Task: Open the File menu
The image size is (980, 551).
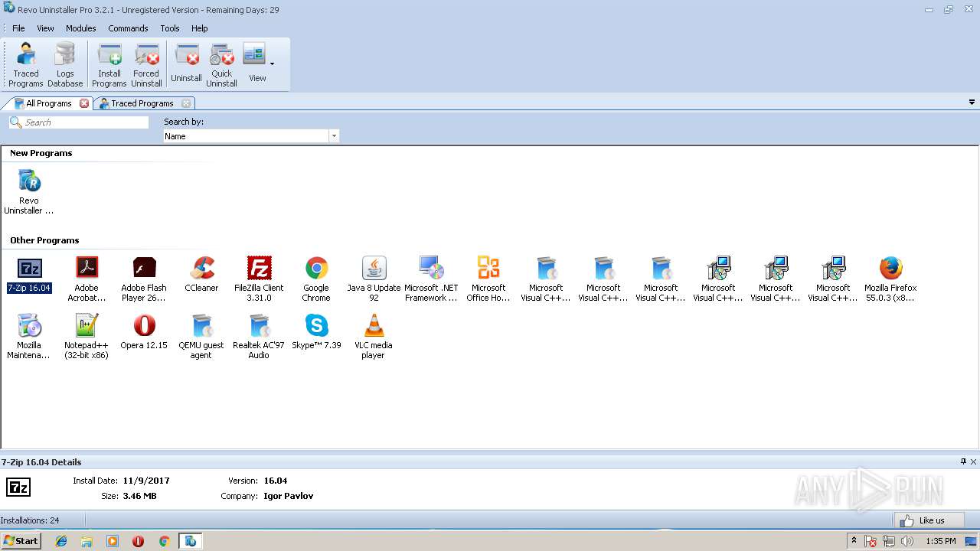Action: [x=18, y=28]
